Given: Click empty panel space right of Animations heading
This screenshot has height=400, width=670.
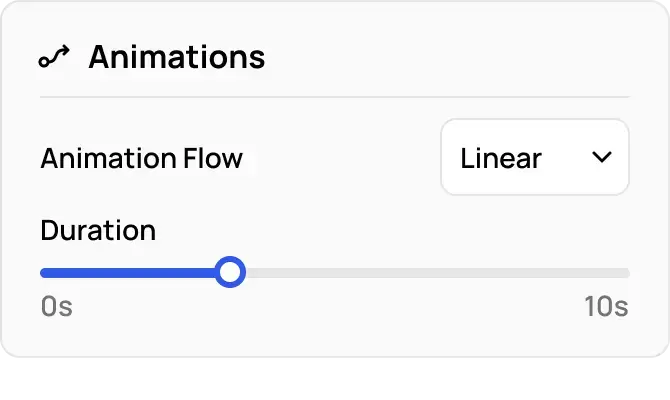Looking at the screenshot, I should (x=450, y=57).
